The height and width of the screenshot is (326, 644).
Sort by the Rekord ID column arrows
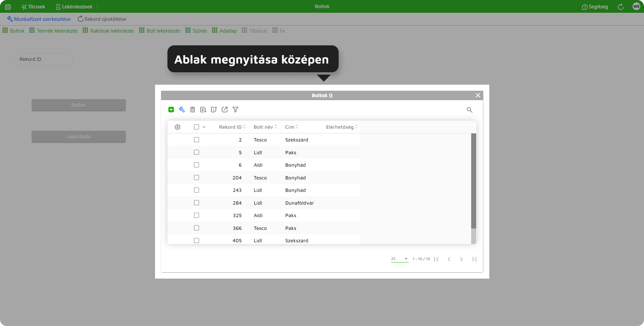(244, 127)
